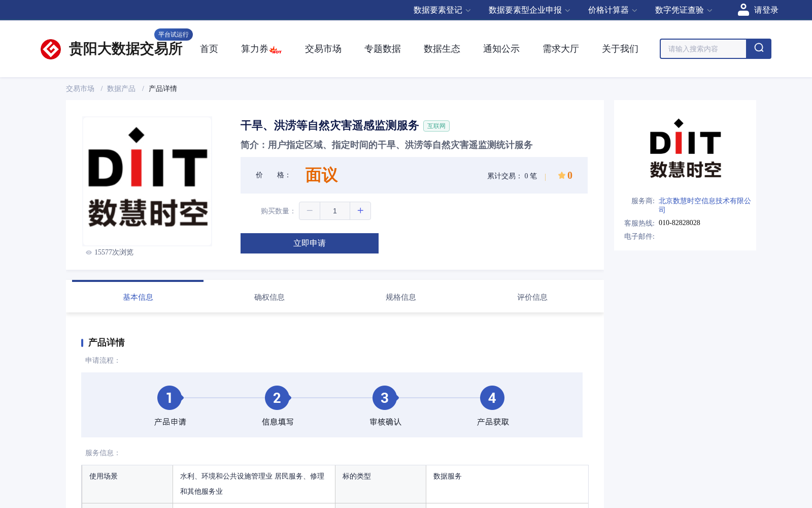The height and width of the screenshot is (508, 812).
Task: Open the 专题数据 menu item
Action: pyautogui.click(x=383, y=49)
